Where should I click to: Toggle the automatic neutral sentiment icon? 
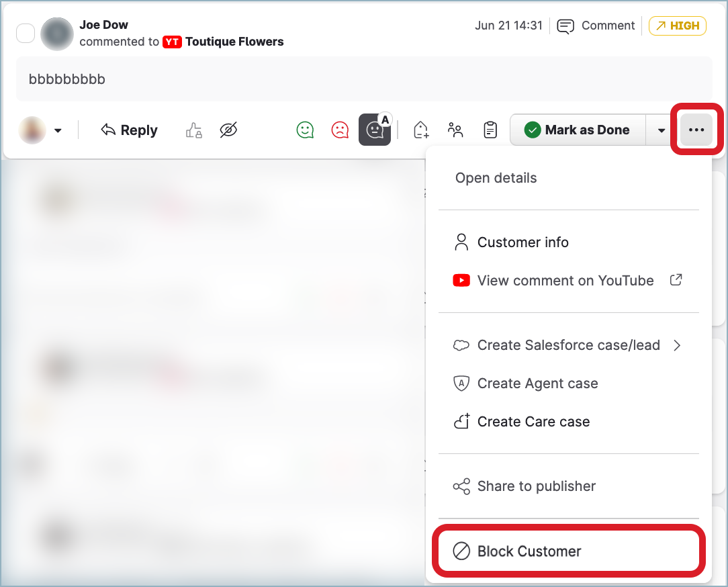(x=375, y=130)
